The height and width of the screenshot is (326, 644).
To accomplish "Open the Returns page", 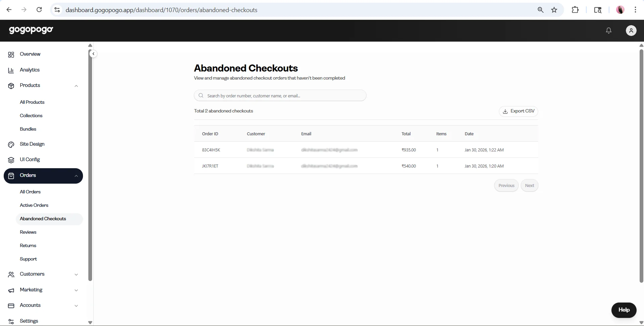I will click(28, 245).
